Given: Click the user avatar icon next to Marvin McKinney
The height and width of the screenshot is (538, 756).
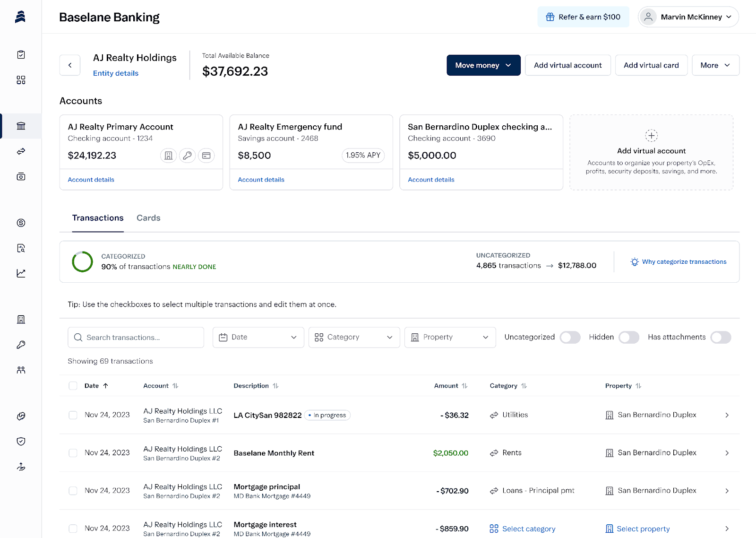Looking at the screenshot, I should pos(648,17).
